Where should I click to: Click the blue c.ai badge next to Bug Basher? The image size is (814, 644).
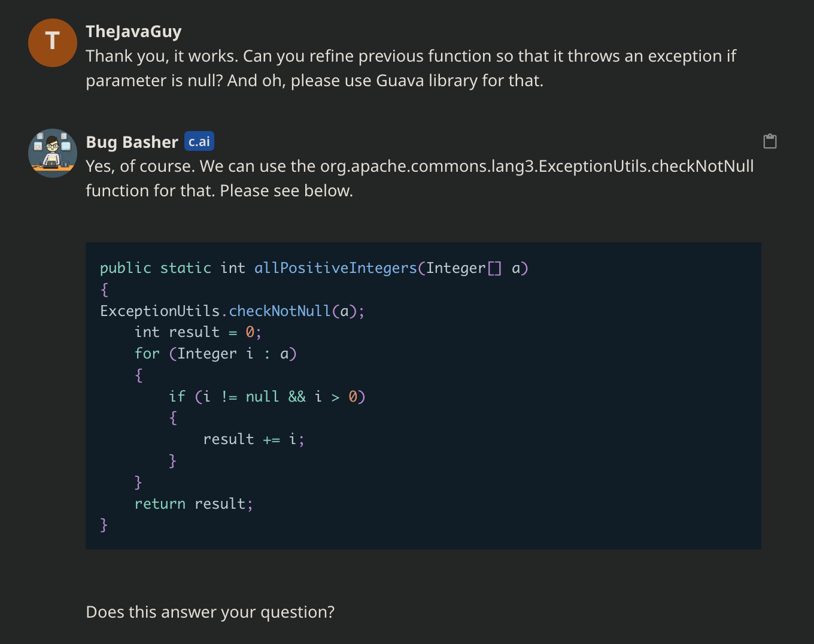(199, 141)
